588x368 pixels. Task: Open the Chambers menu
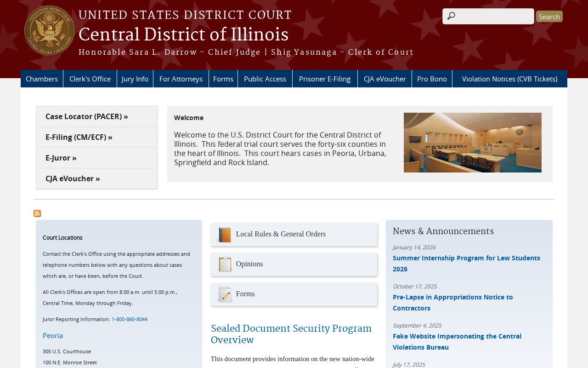(x=42, y=79)
